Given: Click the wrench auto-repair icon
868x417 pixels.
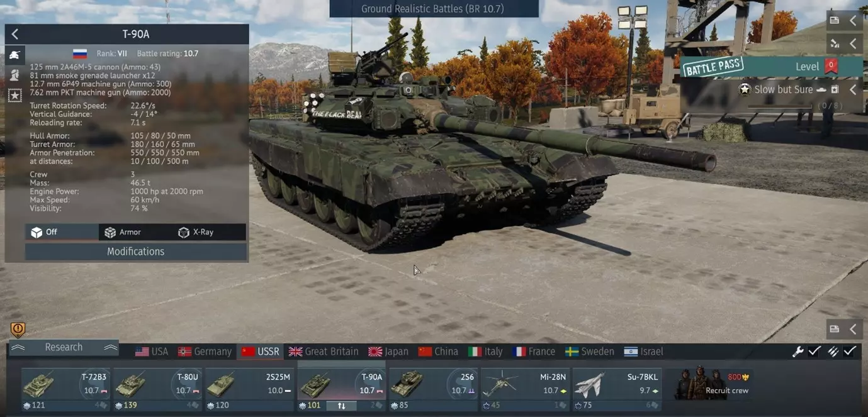Looking at the screenshot, I should tap(798, 352).
